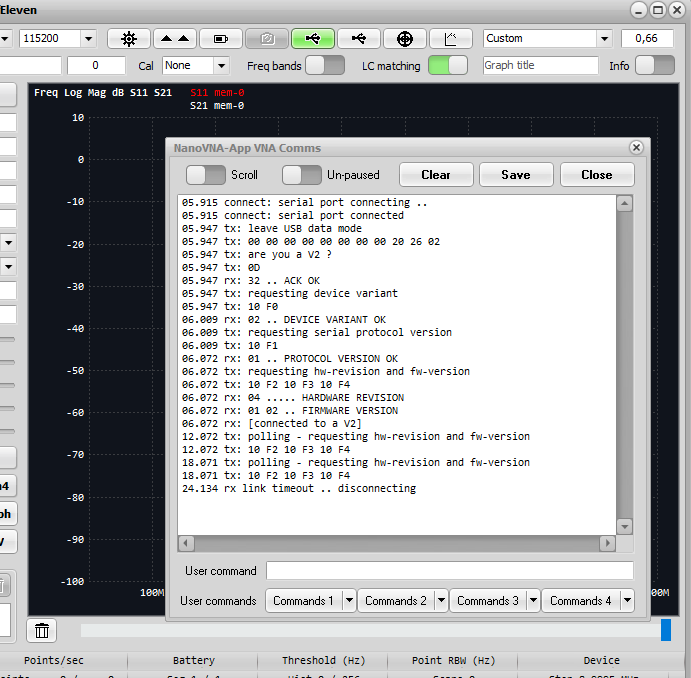Click the Commands 2 button

coord(396,600)
